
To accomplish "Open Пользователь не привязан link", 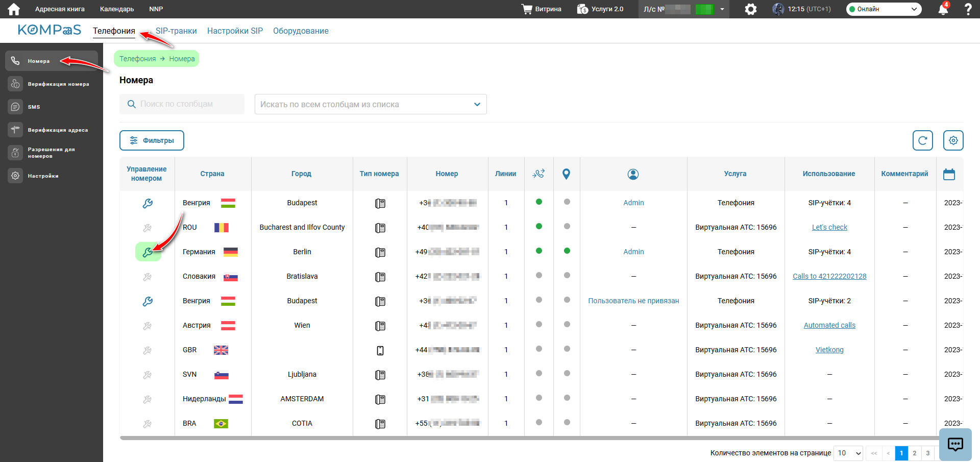I will tap(633, 301).
